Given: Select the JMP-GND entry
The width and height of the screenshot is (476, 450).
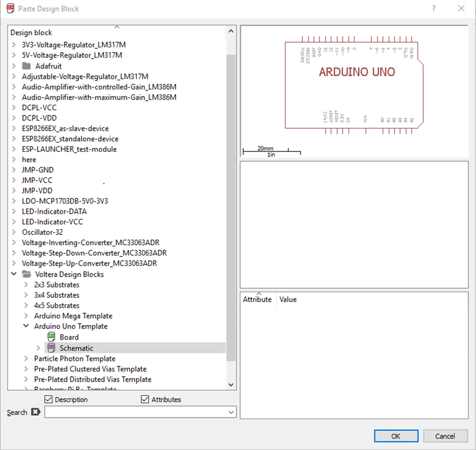Looking at the screenshot, I should 38,170.
